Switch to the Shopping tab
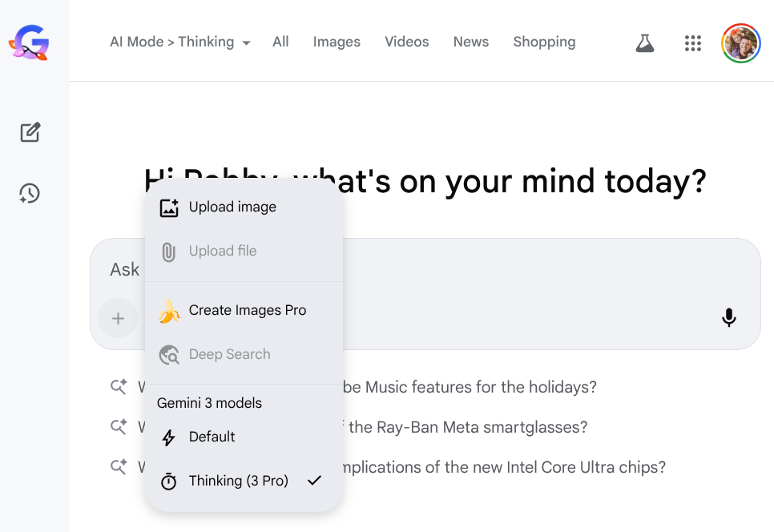Image resolution: width=774 pixels, height=532 pixels. click(x=544, y=42)
